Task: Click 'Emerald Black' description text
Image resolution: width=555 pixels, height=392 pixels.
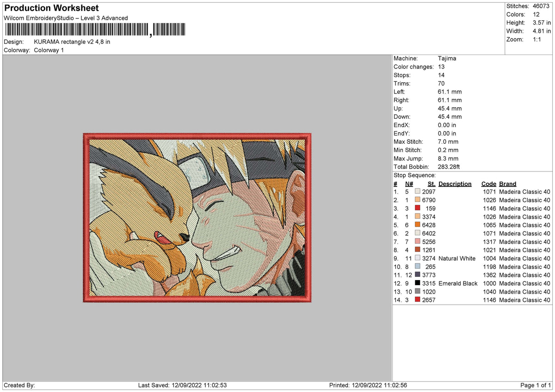Action: [x=458, y=283]
